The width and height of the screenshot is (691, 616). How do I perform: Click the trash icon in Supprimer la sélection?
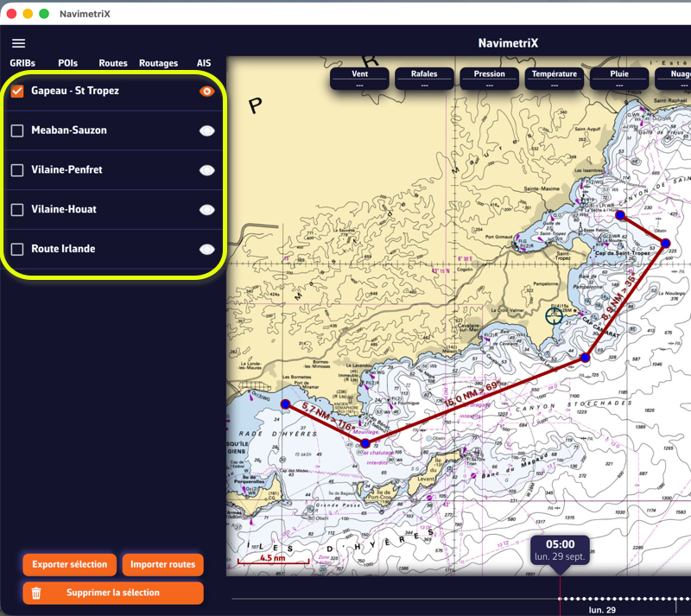click(x=36, y=593)
